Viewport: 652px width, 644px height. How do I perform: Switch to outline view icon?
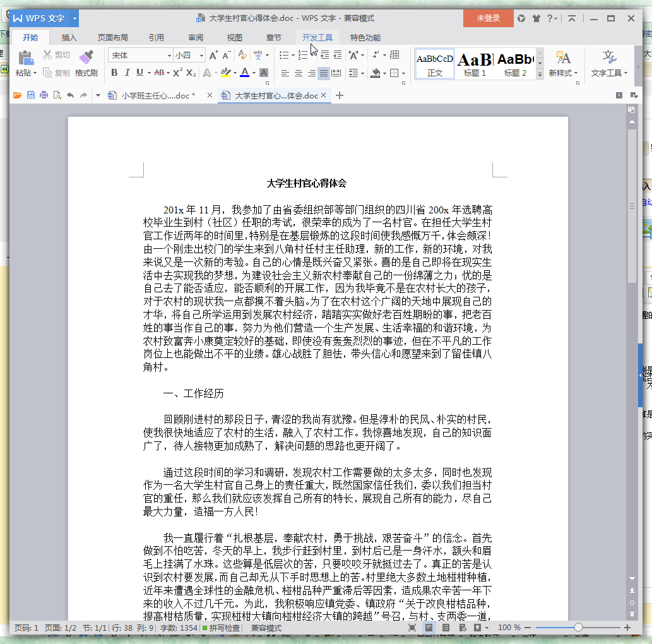click(446, 628)
